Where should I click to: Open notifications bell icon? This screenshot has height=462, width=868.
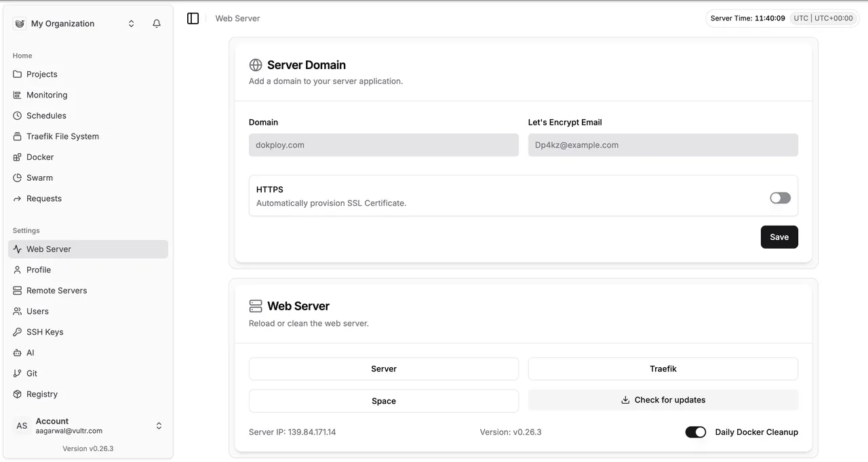[157, 24]
